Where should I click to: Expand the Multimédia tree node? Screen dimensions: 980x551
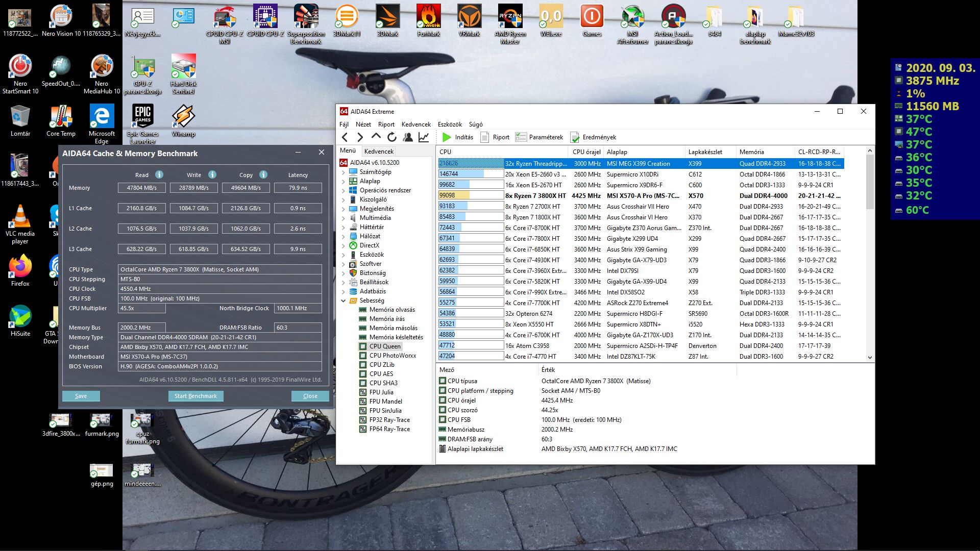(344, 218)
